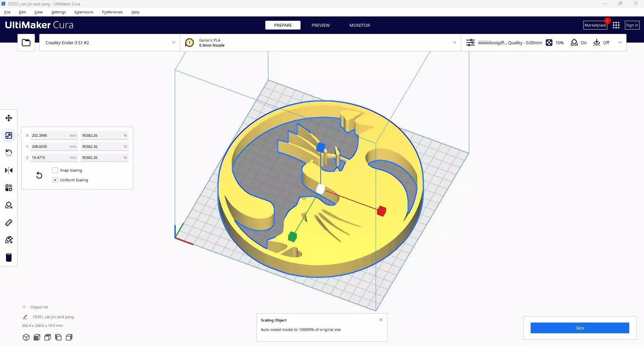
Task: Open the Help menu
Action: 136,12
